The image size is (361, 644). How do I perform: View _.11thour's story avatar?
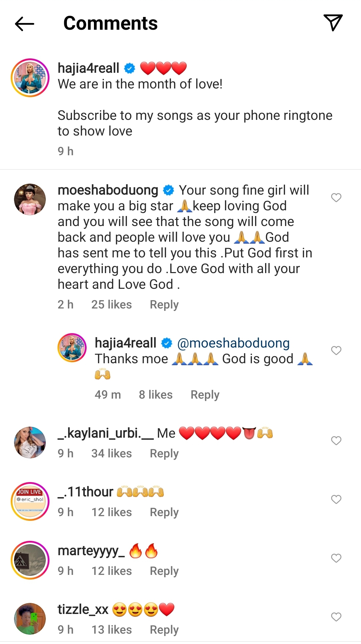tap(30, 501)
